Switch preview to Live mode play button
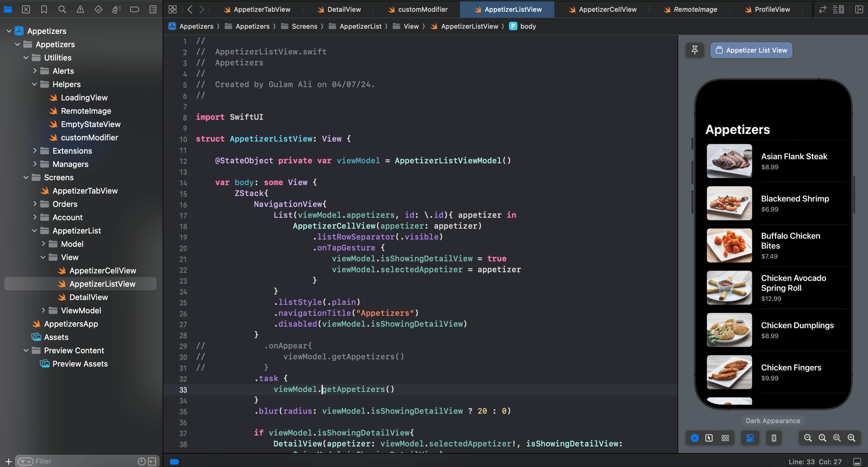 (x=695, y=438)
